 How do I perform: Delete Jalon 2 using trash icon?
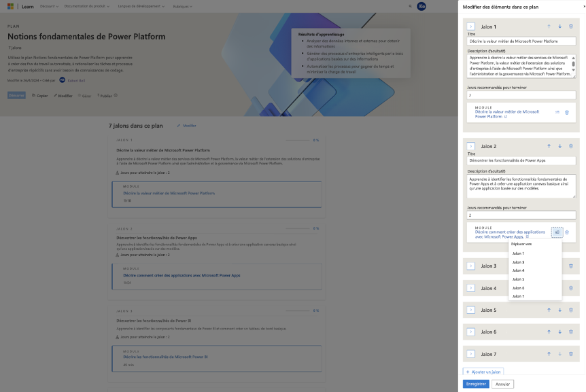570,146
